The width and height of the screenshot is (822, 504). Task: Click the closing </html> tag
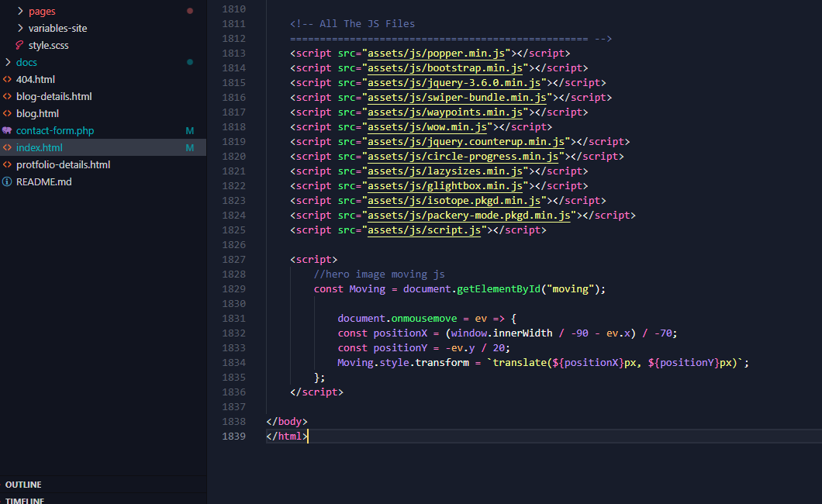[x=287, y=436]
